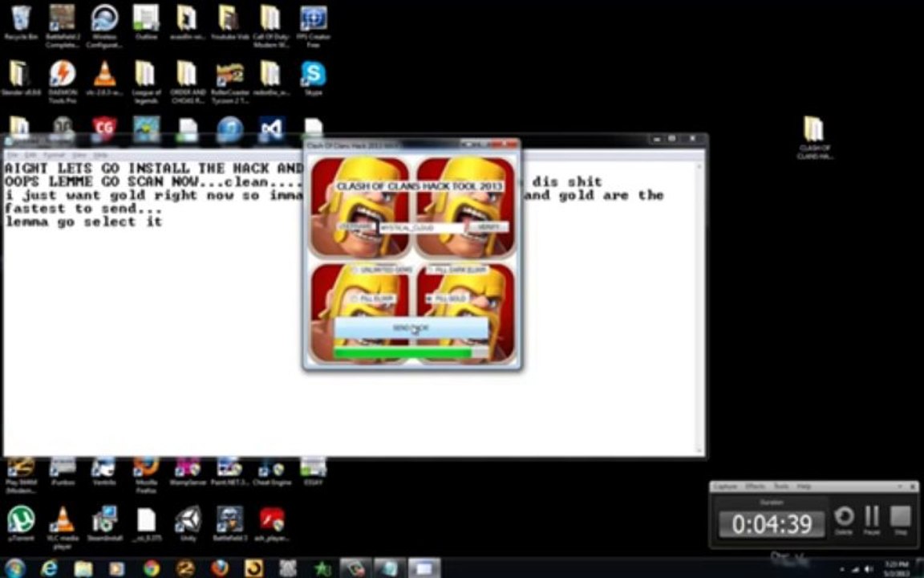
Task: Launch the Battlefield 2 Complete shortcut
Action: click(63, 25)
